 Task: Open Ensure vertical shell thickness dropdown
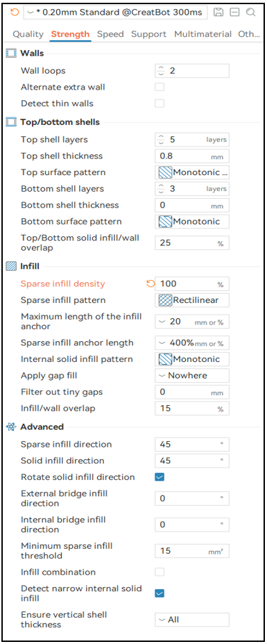tap(192, 620)
